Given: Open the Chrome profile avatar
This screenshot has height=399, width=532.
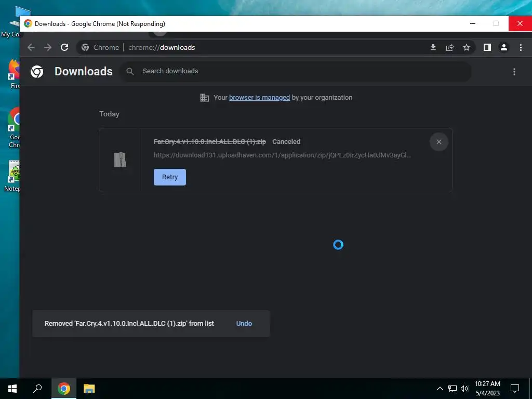Looking at the screenshot, I should 504,47.
